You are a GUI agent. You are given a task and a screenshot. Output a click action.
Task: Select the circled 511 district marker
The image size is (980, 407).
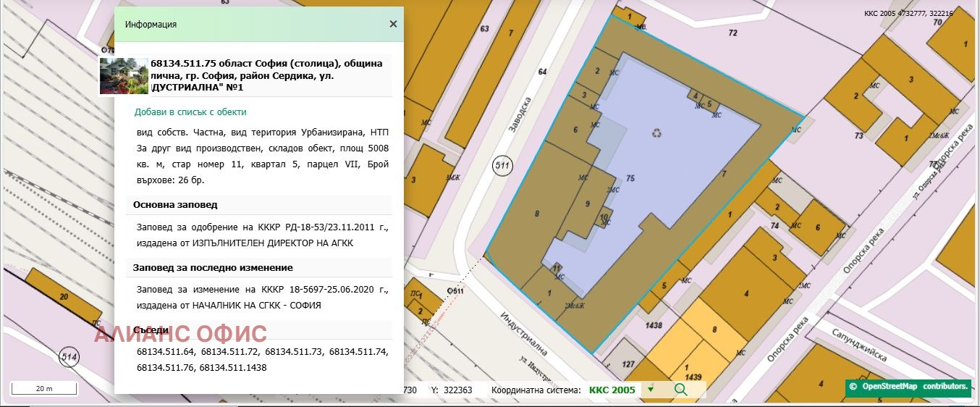[x=502, y=167]
